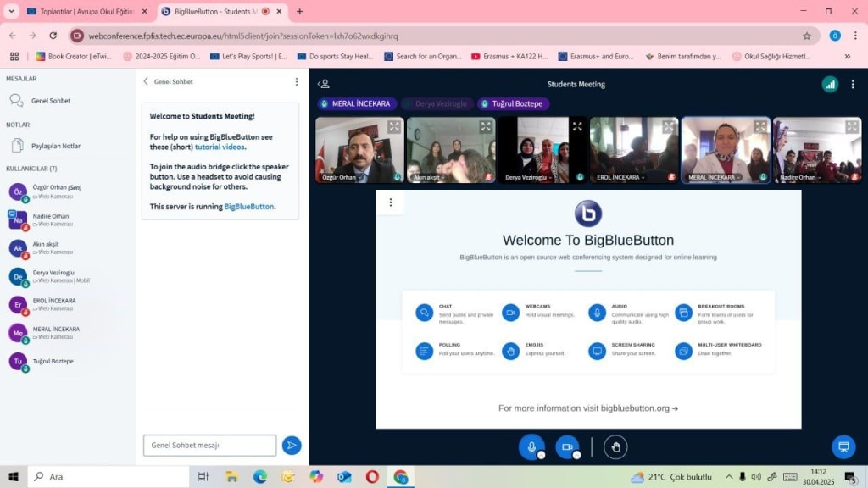The height and width of the screenshot is (488, 868).
Task: Open the BigBlueButton link in welcome message
Action: [x=248, y=206]
